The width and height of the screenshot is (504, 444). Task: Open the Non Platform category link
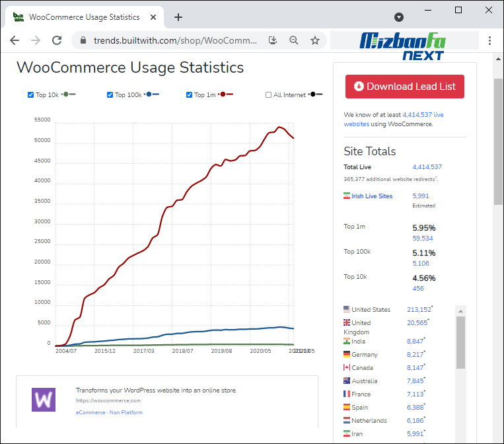coord(126,412)
